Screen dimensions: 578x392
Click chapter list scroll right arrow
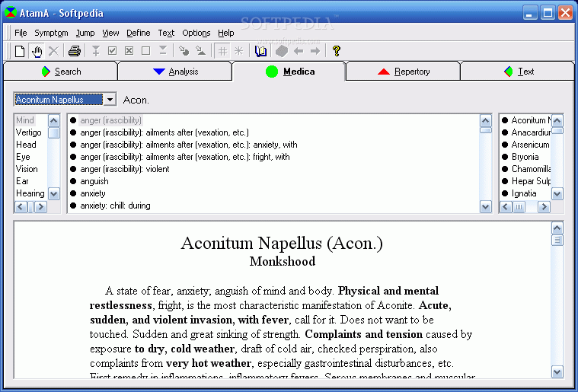tap(40, 207)
